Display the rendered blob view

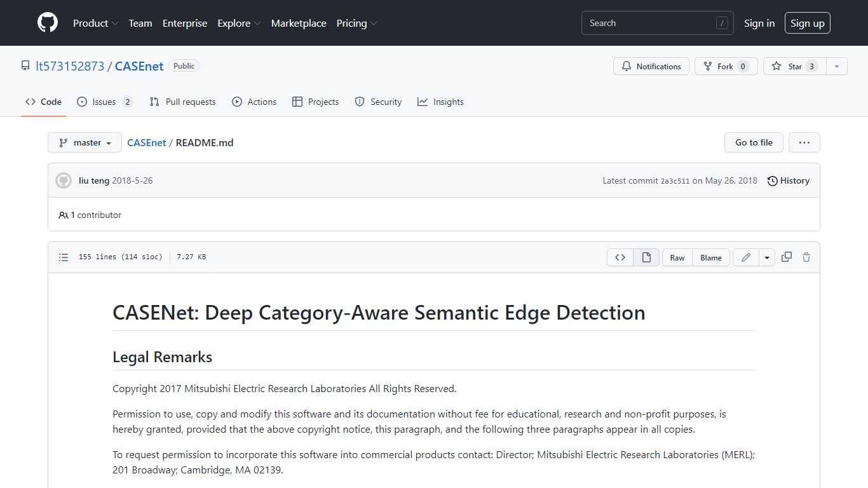(x=646, y=257)
